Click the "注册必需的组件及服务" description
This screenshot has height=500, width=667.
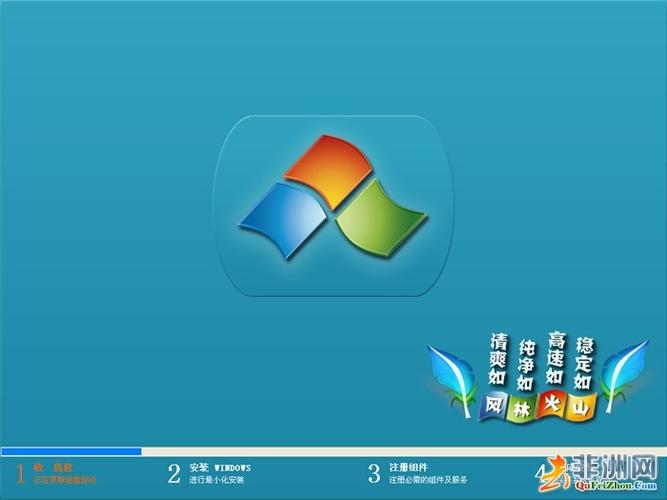coord(428,480)
